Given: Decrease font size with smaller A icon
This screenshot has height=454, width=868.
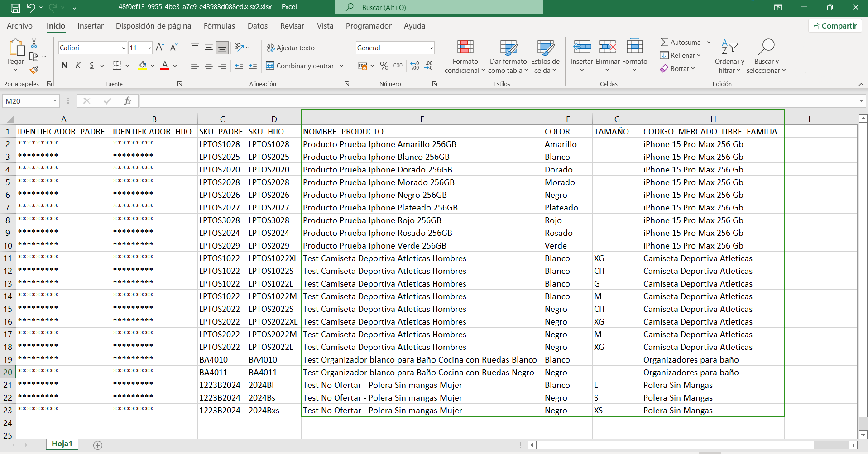Looking at the screenshot, I should 174,48.
